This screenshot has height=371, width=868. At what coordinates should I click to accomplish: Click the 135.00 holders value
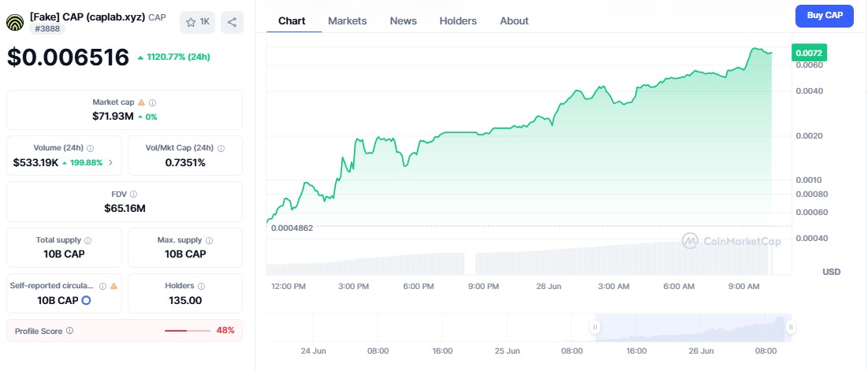tap(185, 300)
